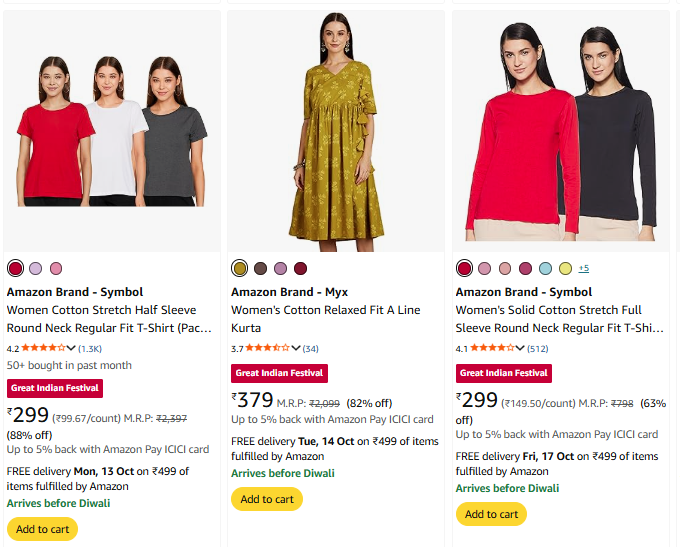This screenshot has width=680, height=547.
Task: Choose yellow color for Full Sleeve T-Shirt
Action: pyautogui.click(x=565, y=268)
